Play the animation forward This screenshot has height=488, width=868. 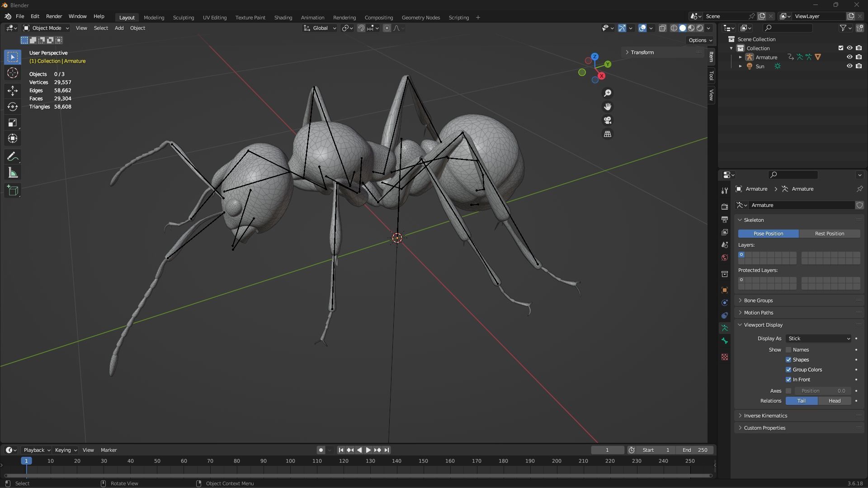tap(368, 450)
